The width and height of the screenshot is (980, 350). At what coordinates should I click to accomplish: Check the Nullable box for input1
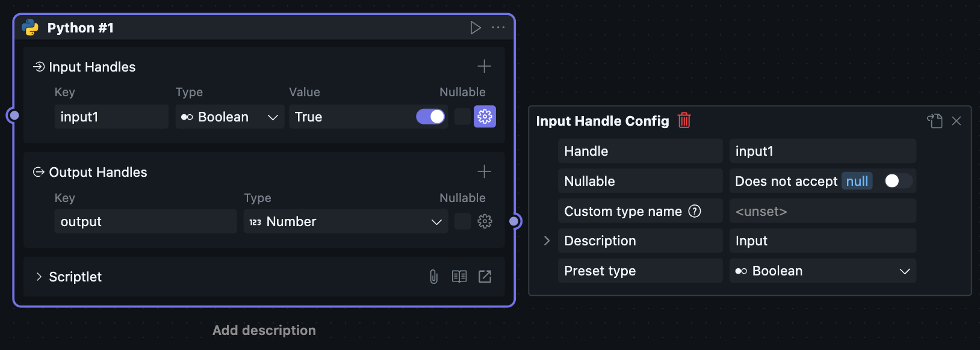click(x=462, y=117)
